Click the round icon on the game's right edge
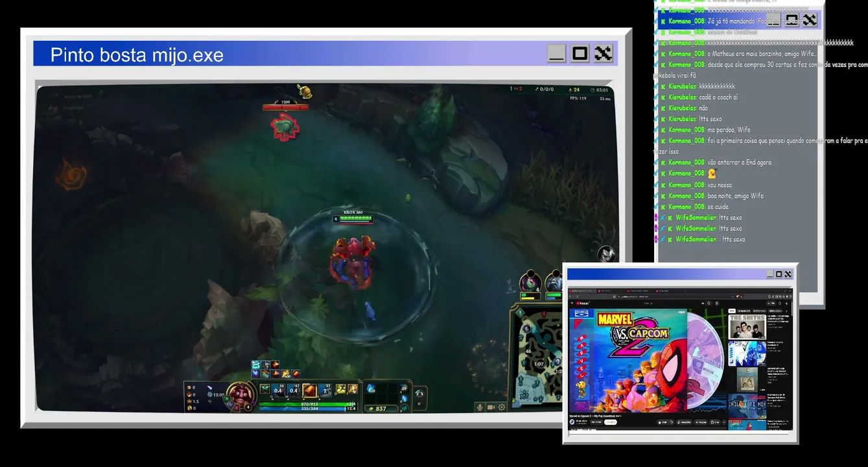The width and height of the screenshot is (868, 467). (605, 254)
